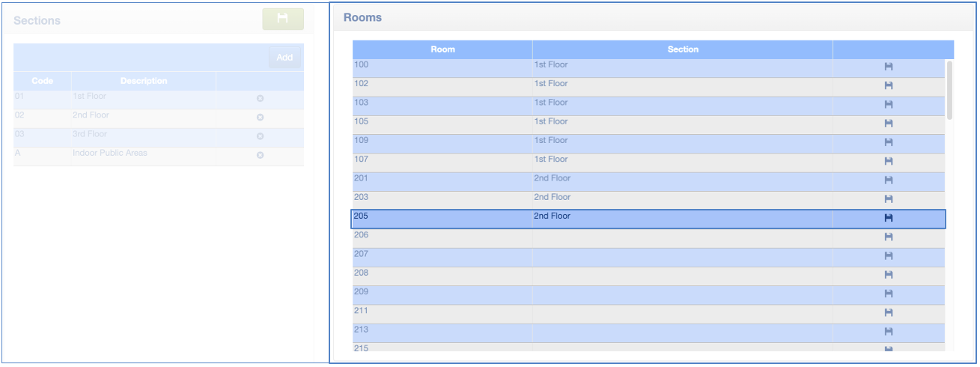The width and height of the screenshot is (980, 367).
Task: Click the Add button in Sections
Action: (x=284, y=58)
